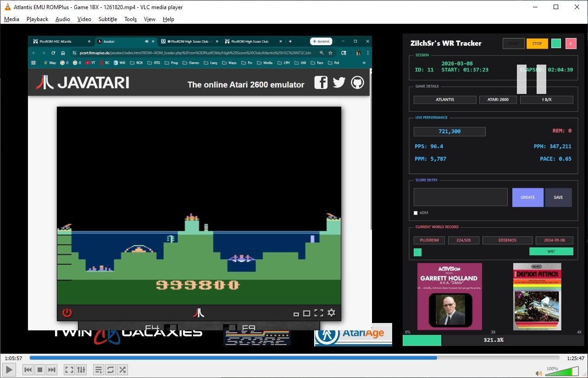The width and height of the screenshot is (588, 378).
Task: Enter fullscreen using the fullscreen icon
Action: pyautogui.click(x=69, y=370)
